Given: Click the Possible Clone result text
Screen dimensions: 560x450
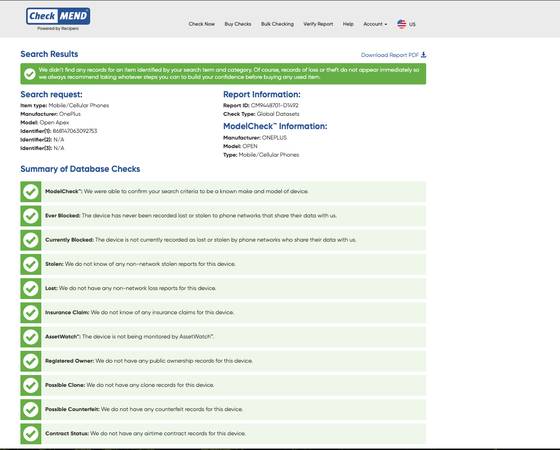Looking at the screenshot, I should (150, 385).
